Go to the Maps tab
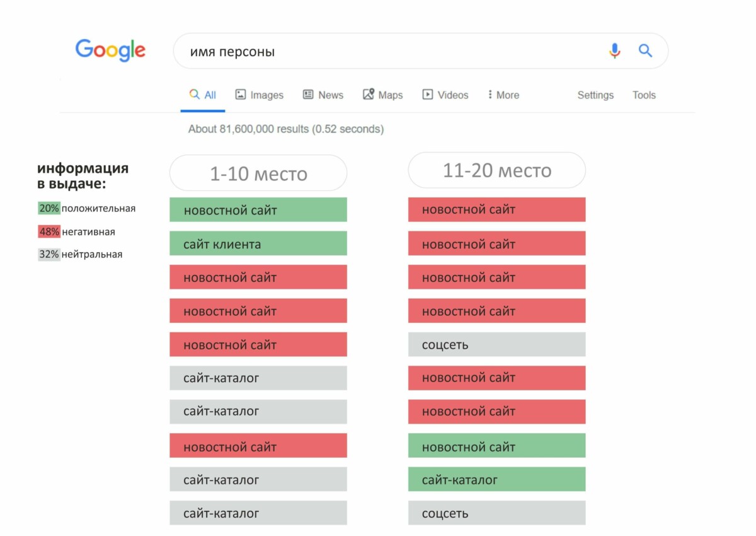 [x=382, y=95]
